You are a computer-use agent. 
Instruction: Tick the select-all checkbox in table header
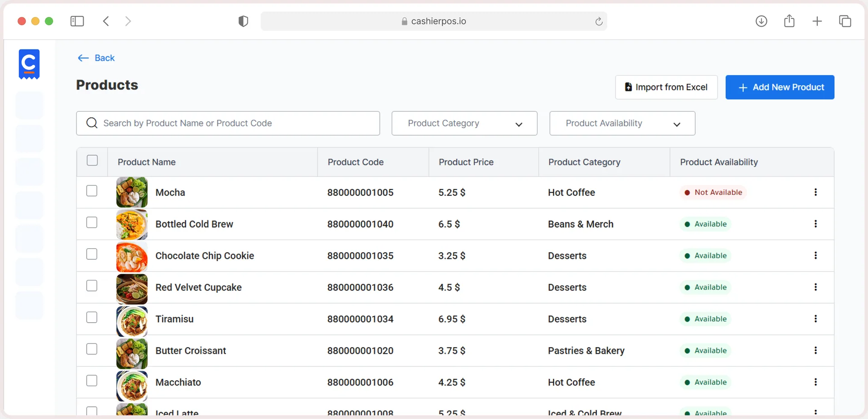click(x=92, y=161)
